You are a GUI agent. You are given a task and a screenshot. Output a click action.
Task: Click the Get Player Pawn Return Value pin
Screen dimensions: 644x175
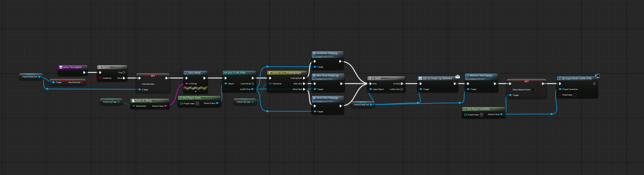(218, 104)
